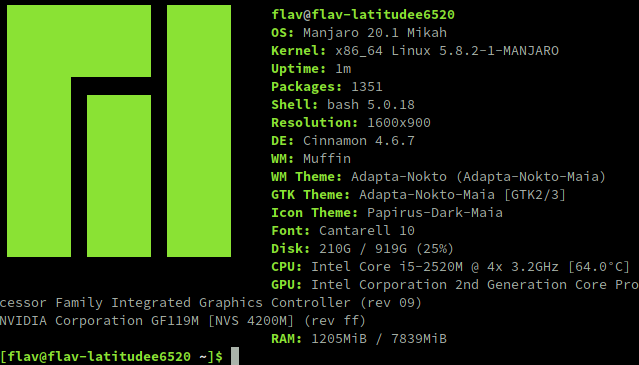Click the Disk 210G / 919G line
Screen dimensions: 639x365
point(363,248)
